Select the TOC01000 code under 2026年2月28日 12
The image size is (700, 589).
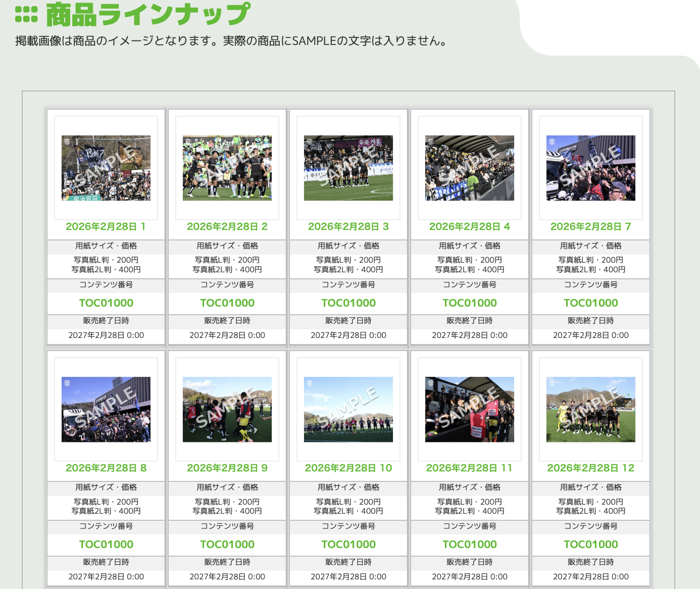click(591, 545)
